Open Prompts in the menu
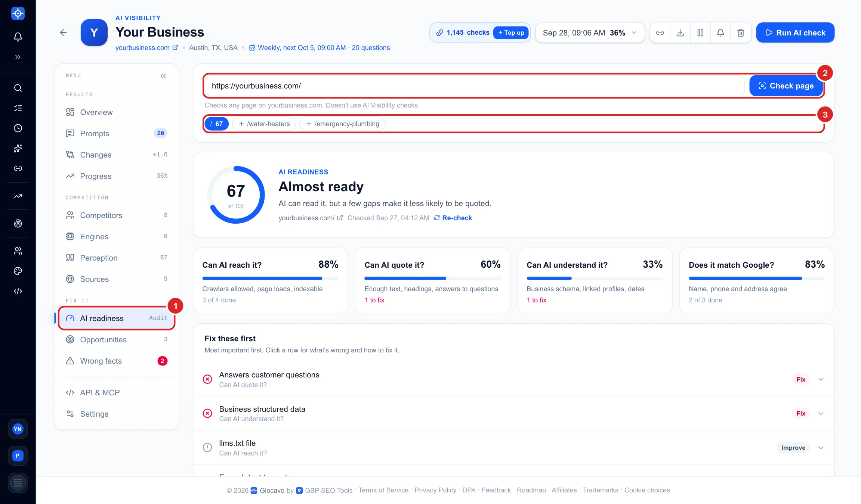 (117, 134)
